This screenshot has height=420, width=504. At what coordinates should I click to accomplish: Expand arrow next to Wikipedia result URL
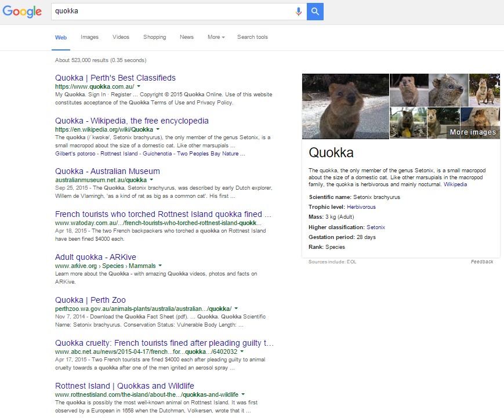[157, 129]
